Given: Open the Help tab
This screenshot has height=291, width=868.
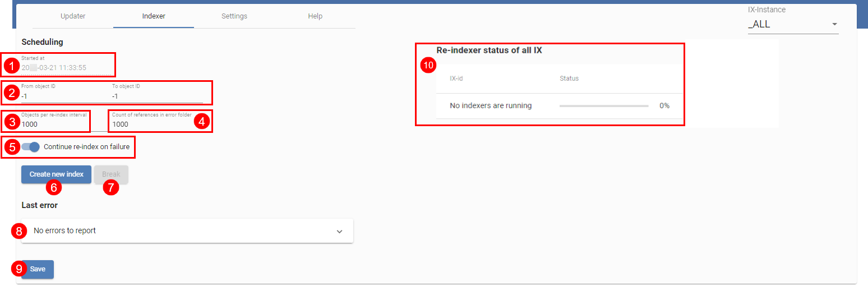Looking at the screenshot, I should pyautogui.click(x=315, y=16).
